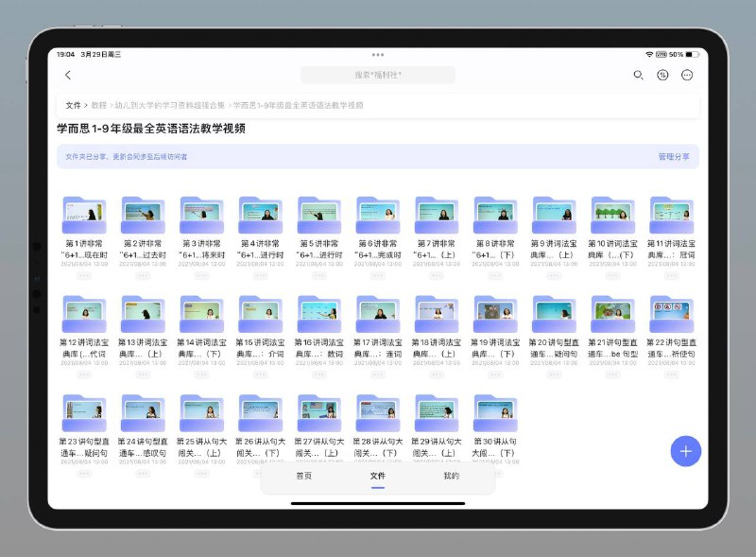Open the 第1讲 folder icon
The image size is (756, 557).
[x=84, y=216]
